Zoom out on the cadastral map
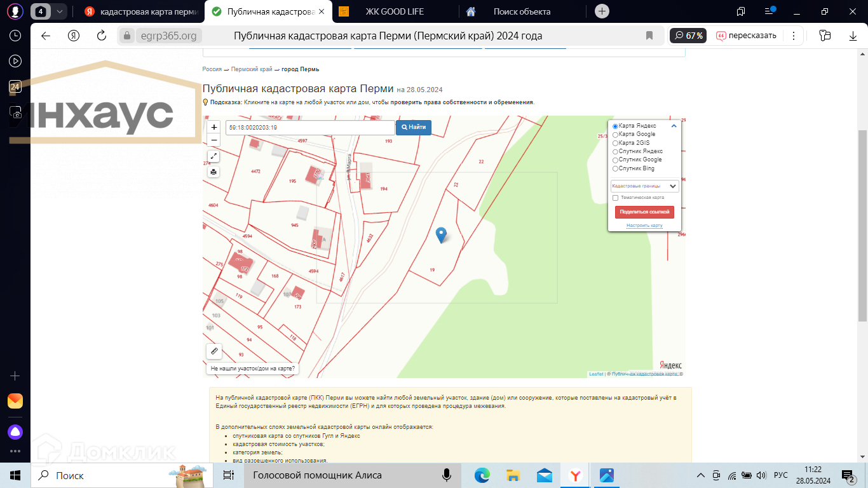Image resolution: width=868 pixels, height=488 pixels. click(214, 140)
